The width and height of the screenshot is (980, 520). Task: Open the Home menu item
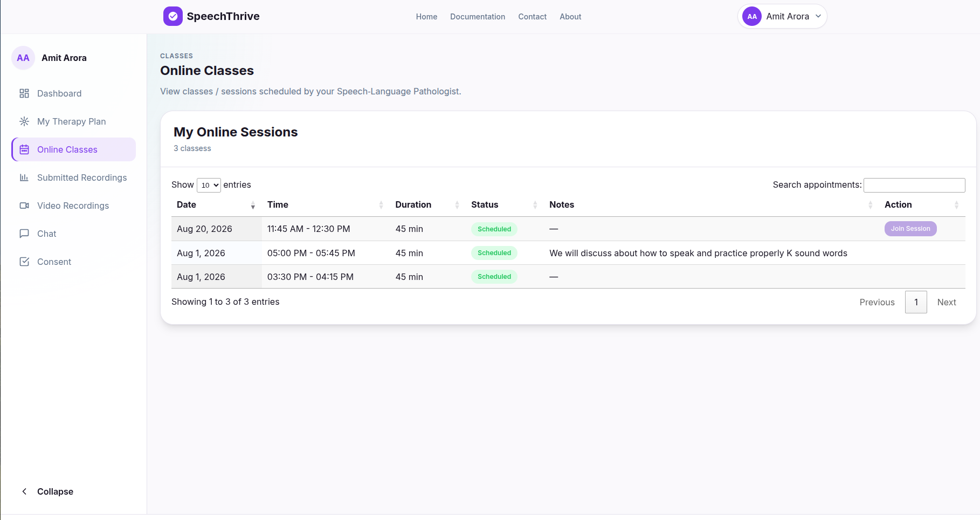[426, 17]
